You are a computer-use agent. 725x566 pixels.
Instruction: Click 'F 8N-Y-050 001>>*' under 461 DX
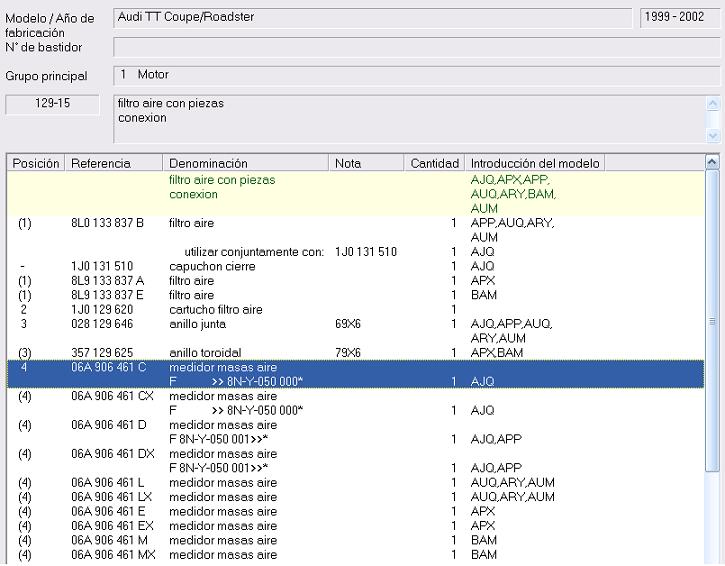pyautogui.click(x=218, y=468)
